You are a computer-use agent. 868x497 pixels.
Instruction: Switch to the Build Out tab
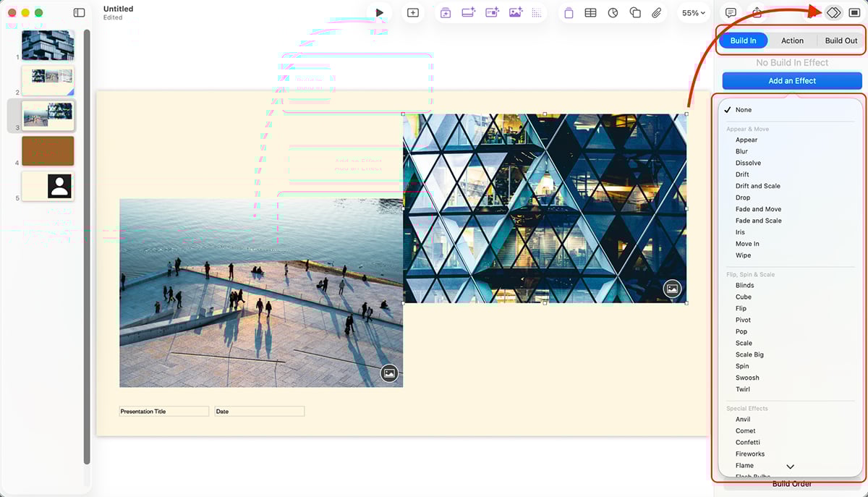(841, 41)
